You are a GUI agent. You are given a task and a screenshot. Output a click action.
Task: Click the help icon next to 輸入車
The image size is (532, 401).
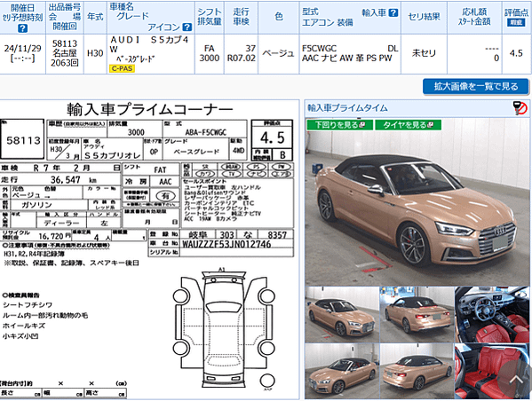(x=393, y=13)
